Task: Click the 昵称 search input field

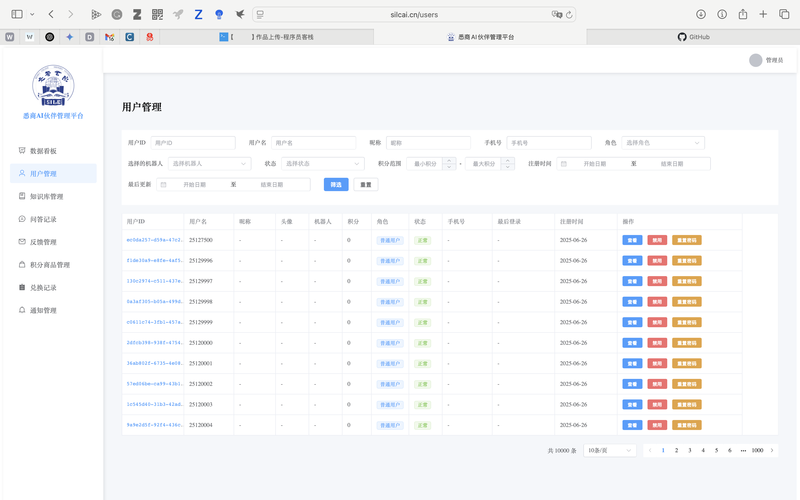Action: pyautogui.click(x=428, y=143)
